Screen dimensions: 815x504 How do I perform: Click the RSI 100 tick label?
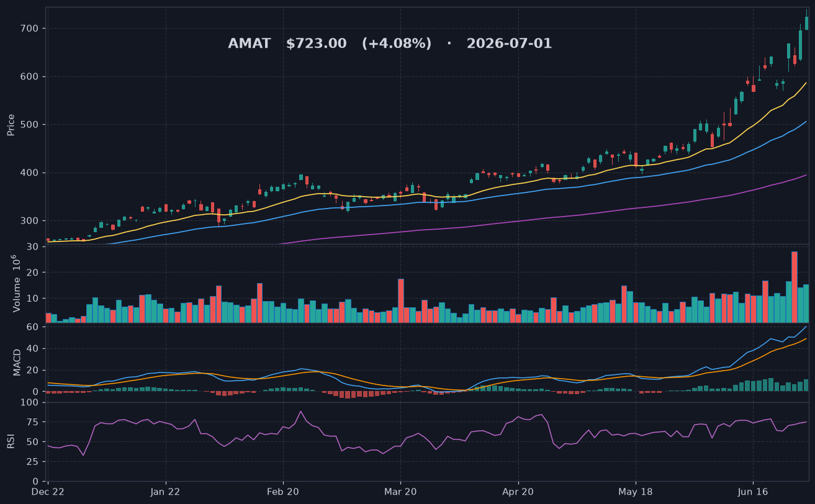[x=30, y=403]
